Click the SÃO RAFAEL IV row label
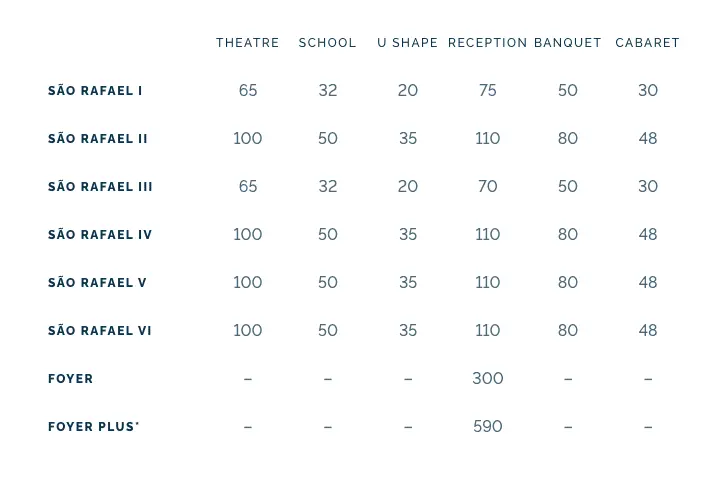Viewport: 719px width, 488px height. (x=100, y=235)
